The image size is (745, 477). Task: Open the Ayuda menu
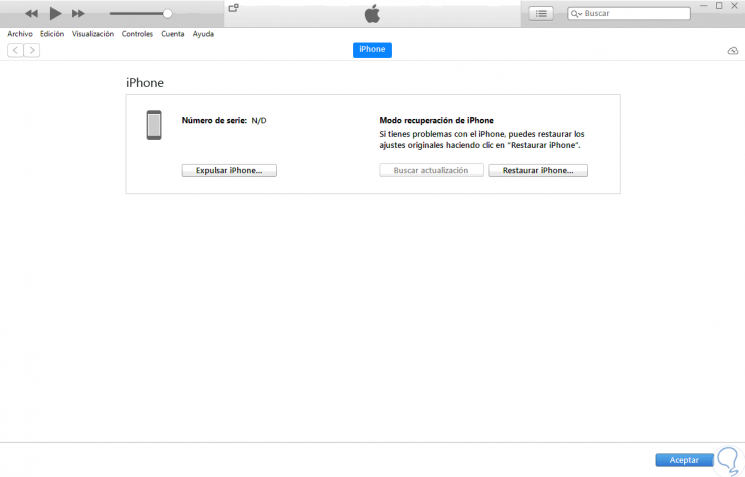pyautogui.click(x=203, y=34)
